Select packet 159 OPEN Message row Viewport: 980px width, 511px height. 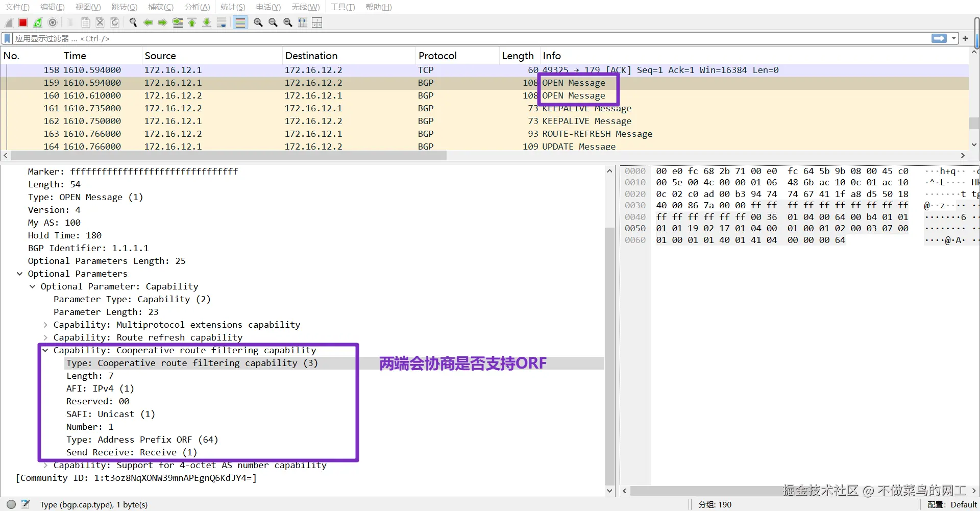[485, 83]
